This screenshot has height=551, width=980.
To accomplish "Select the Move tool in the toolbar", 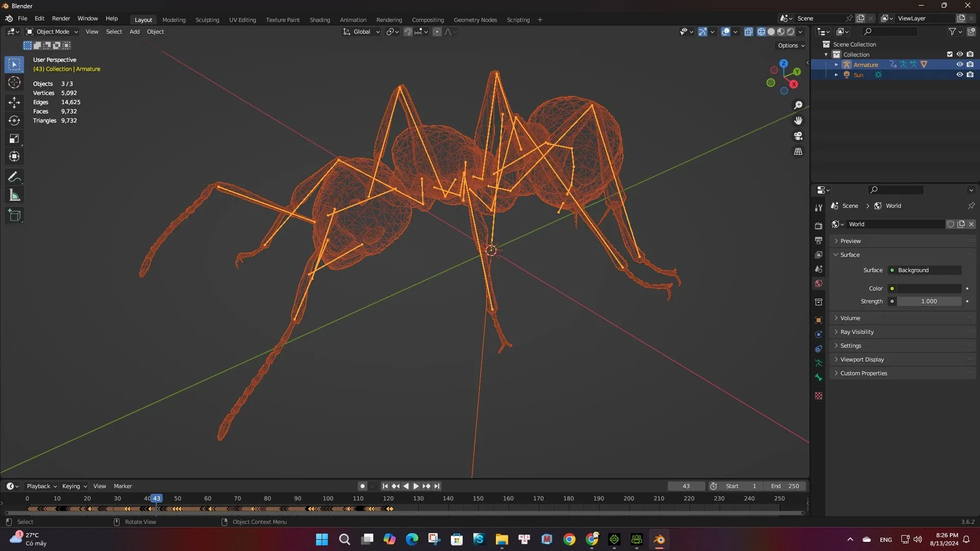I will pyautogui.click(x=14, y=103).
